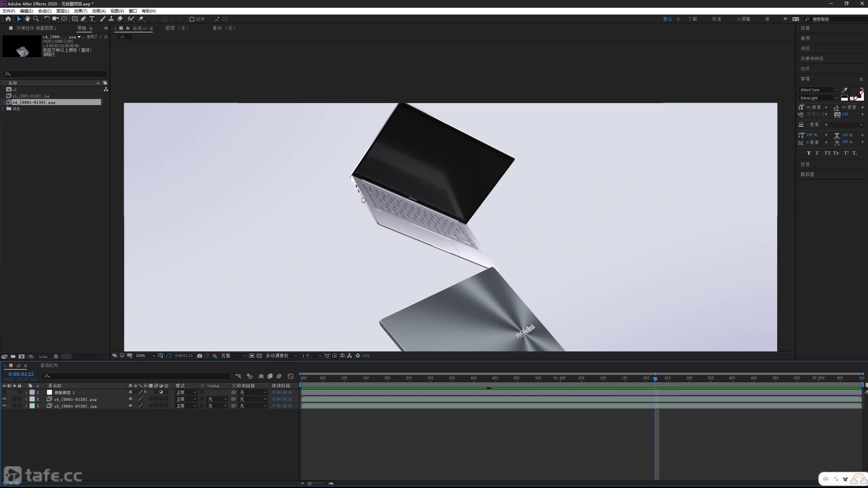Open the 合成(C) menu
This screenshot has width=868, height=488.
45,11
